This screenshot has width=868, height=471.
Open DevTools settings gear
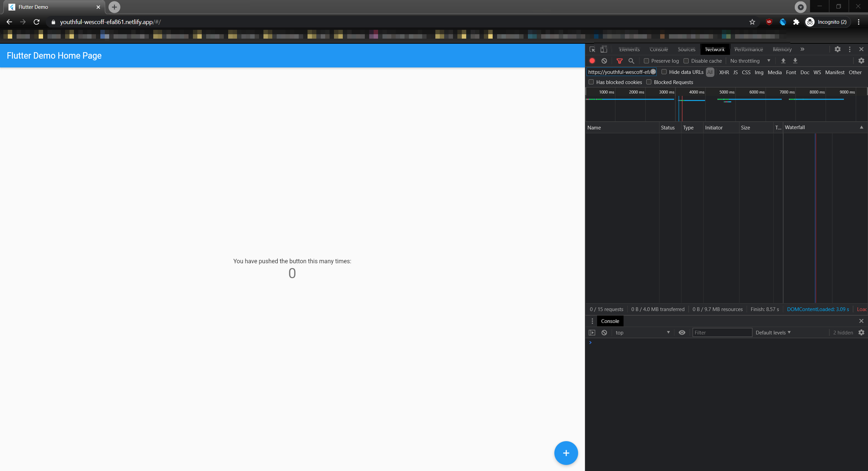pyautogui.click(x=838, y=49)
